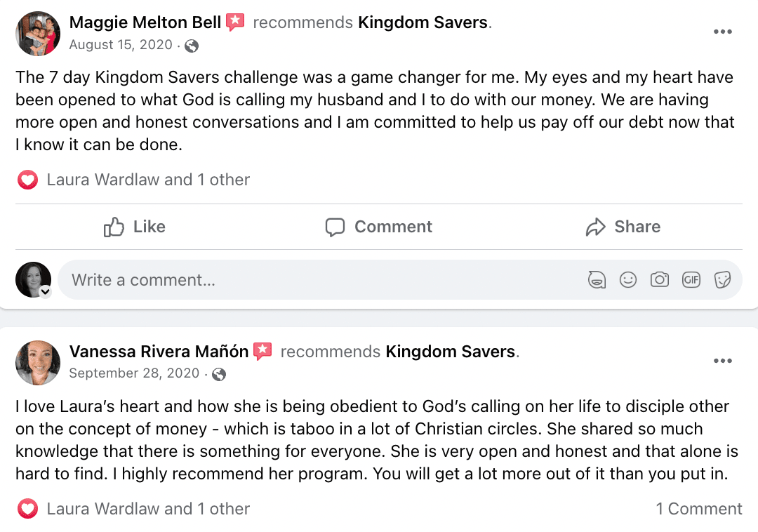Image resolution: width=758 pixels, height=532 pixels.
Task: Click in the Write a comment field
Action: tap(316, 280)
